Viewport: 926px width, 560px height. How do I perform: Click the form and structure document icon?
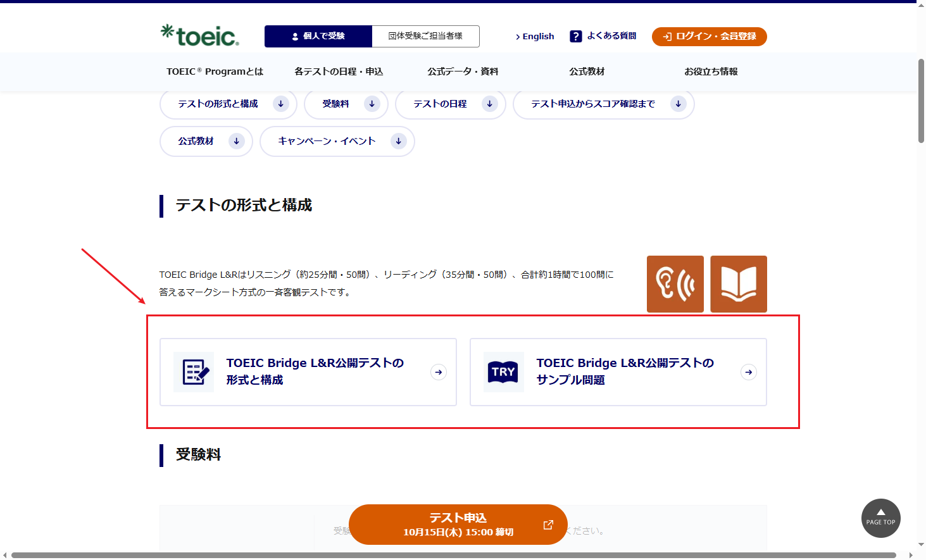tap(194, 372)
